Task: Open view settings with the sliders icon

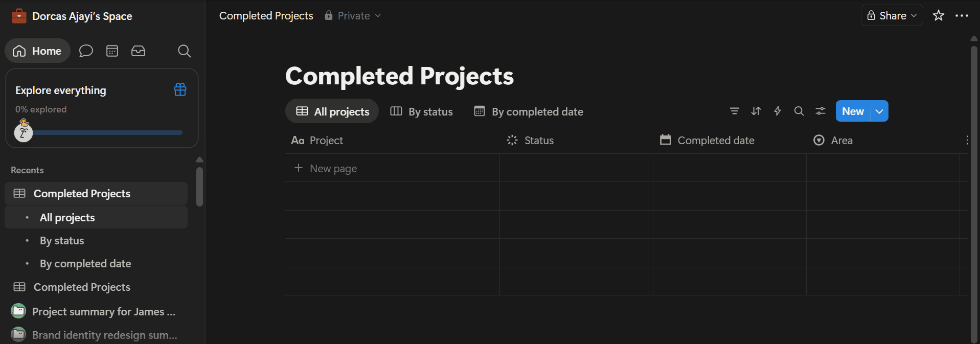Action: tap(820, 111)
